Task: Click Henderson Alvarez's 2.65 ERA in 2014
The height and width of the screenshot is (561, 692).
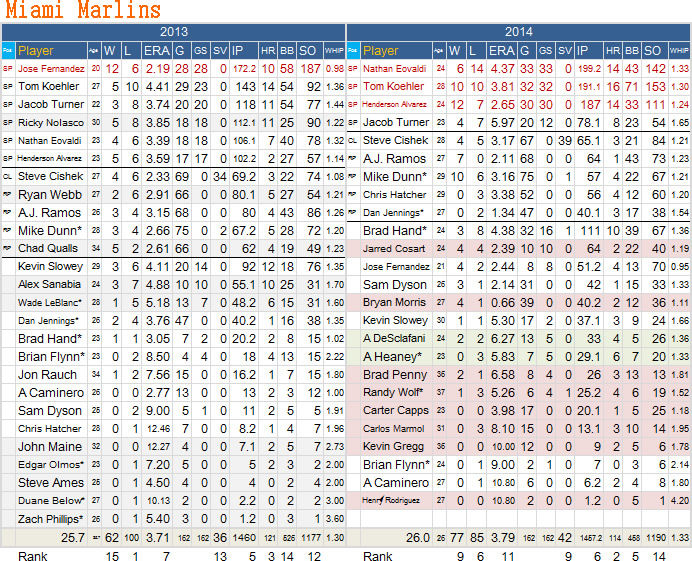Action: point(503,105)
